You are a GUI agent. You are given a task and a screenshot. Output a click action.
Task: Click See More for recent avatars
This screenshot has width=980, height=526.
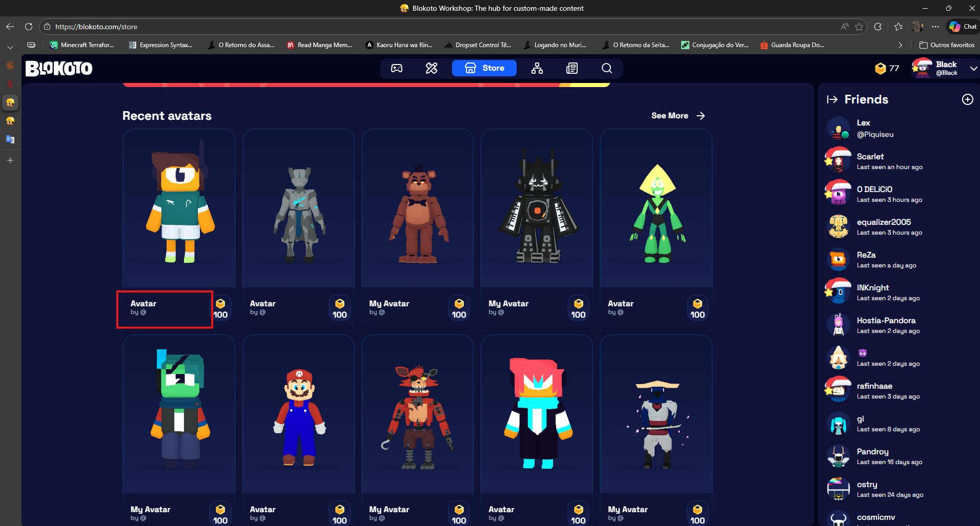pos(678,116)
